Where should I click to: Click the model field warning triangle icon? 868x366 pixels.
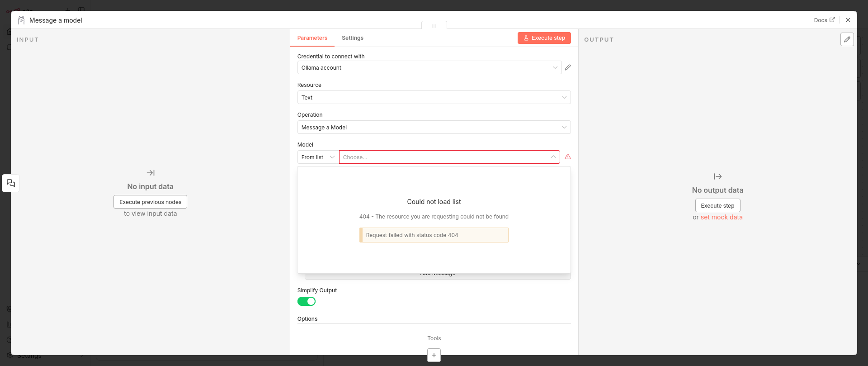[x=568, y=157]
